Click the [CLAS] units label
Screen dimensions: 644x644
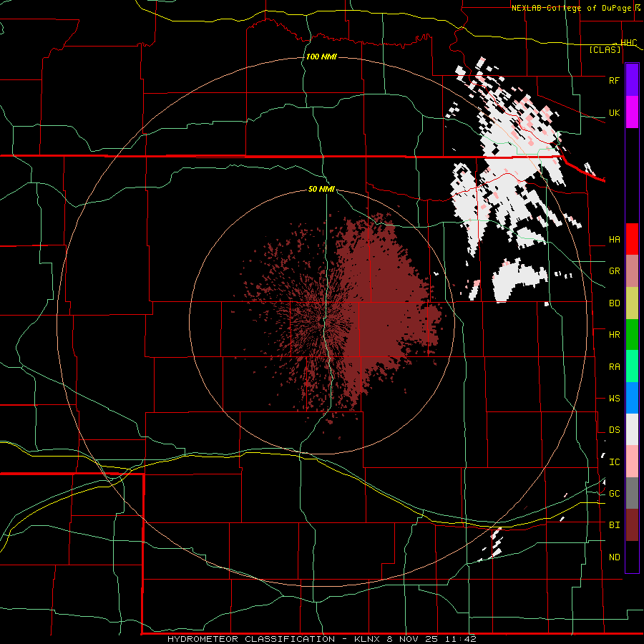point(605,50)
